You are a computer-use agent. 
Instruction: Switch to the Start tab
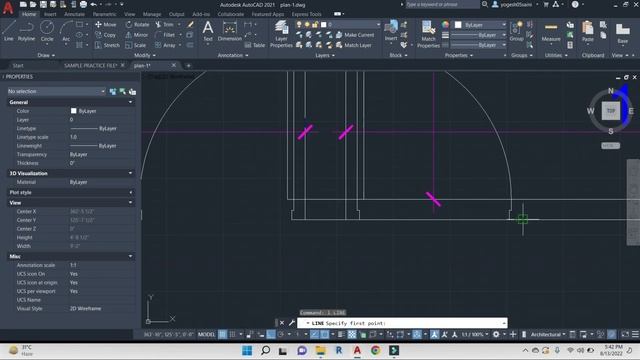(18, 65)
